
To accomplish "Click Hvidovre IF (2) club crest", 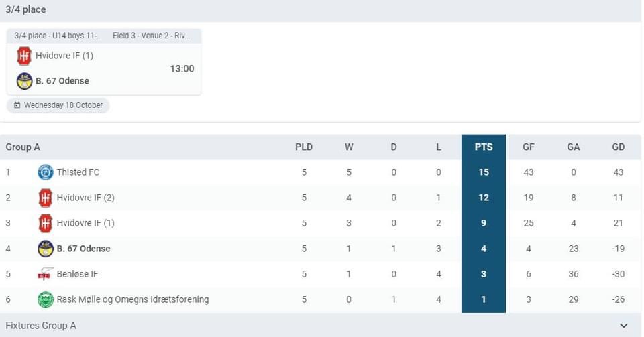I will 45,198.
